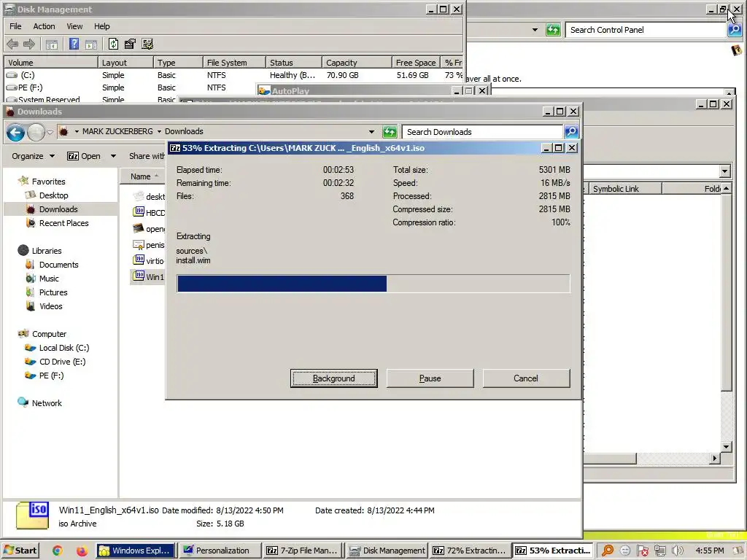Click the Open button in Downloads toolbar

click(84, 156)
